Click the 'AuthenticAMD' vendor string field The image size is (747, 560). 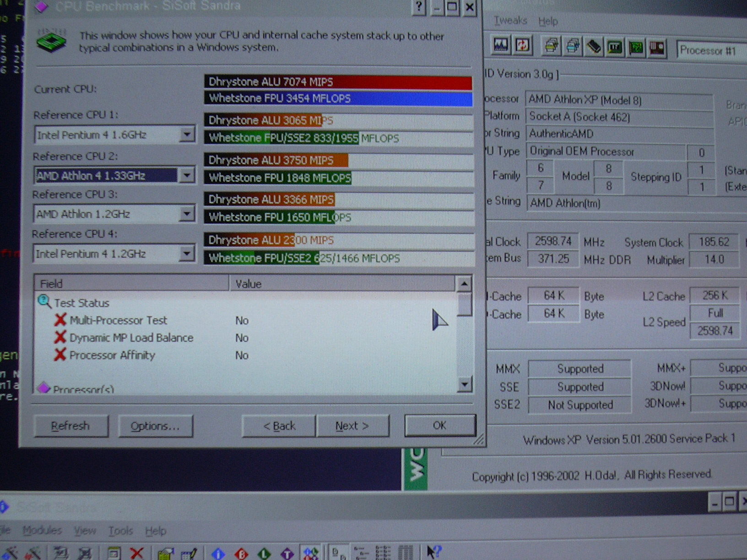point(619,134)
